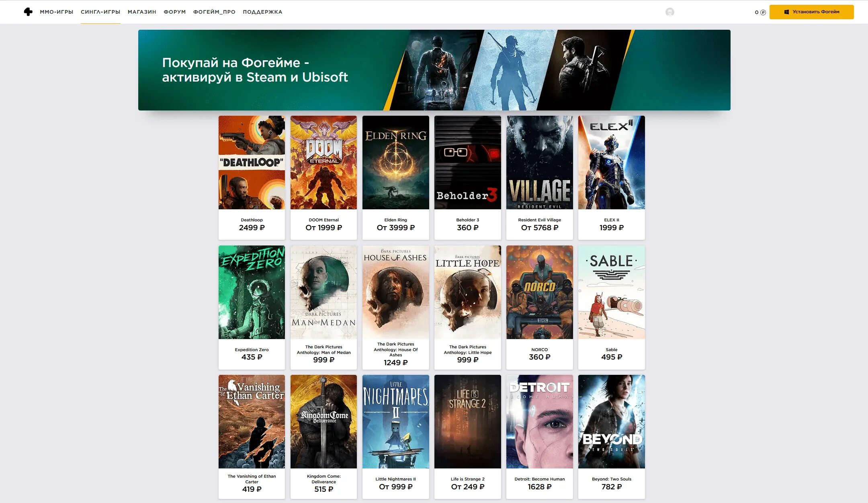Open ФОГЕЙМ_ПРО section
868x503 pixels.
pyautogui.click(x=214, y=12)
